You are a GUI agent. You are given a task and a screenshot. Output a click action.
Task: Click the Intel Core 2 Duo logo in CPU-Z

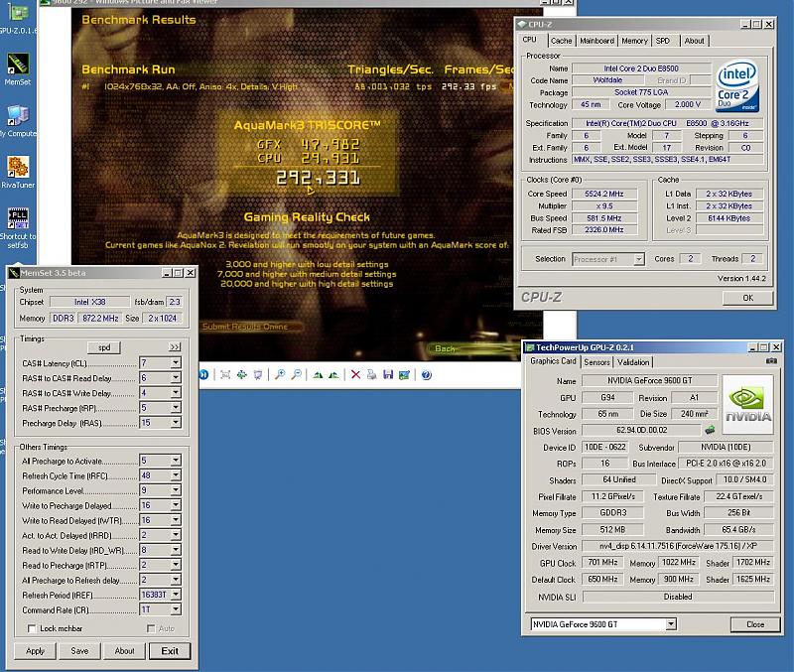click(x=737, y=86)
